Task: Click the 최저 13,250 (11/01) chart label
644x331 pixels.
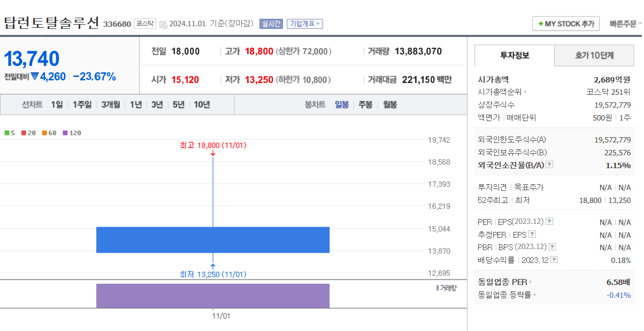Action: point(213,274)
